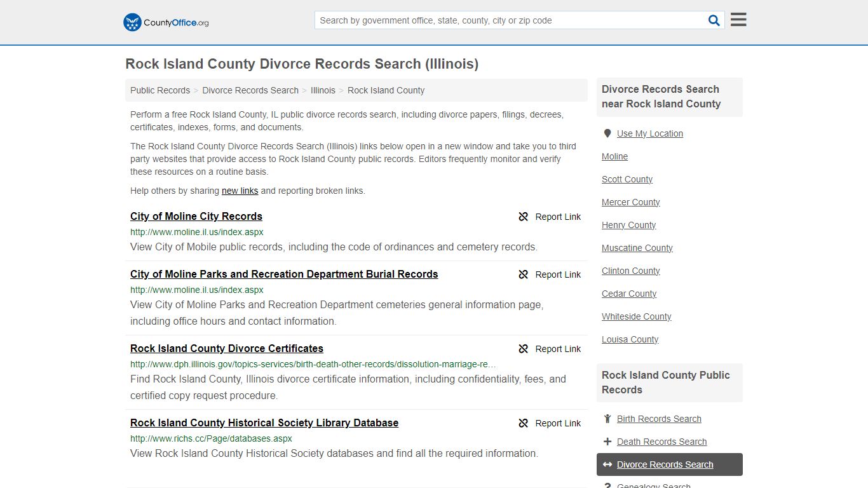This screenshot has width=868, height=488.
Task: Open Rock Island County breadcrumb
Action: (386, 90)
